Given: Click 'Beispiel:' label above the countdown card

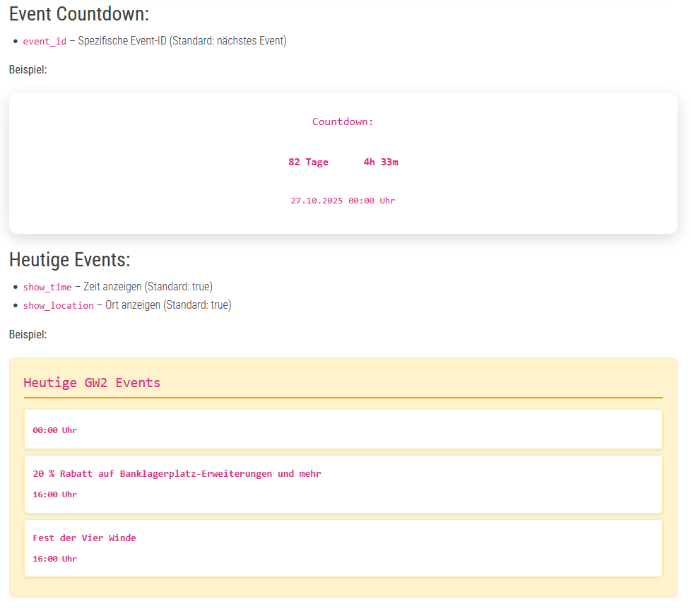Looking at the screenshot, I should (28, 70).
